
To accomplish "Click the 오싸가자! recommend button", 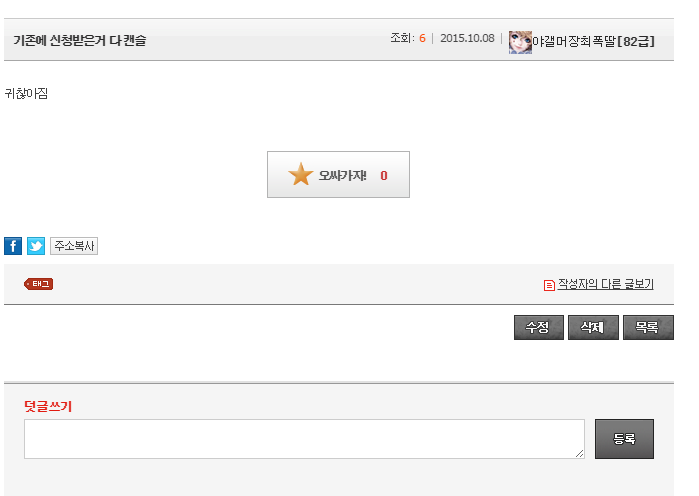I will pos(338,174).
